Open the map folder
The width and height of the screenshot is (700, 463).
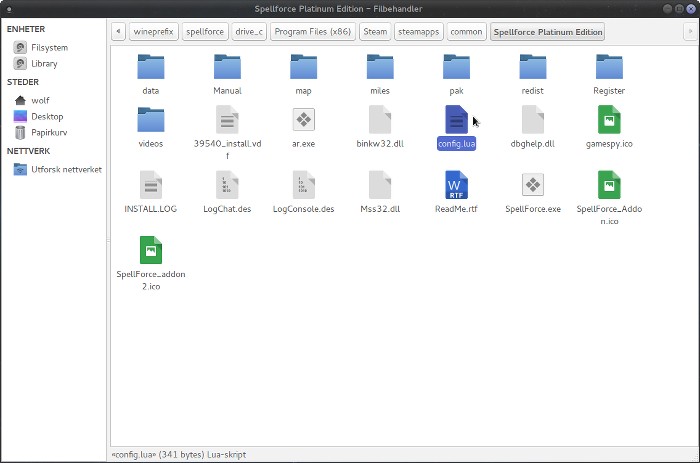(x=304, y=67)
